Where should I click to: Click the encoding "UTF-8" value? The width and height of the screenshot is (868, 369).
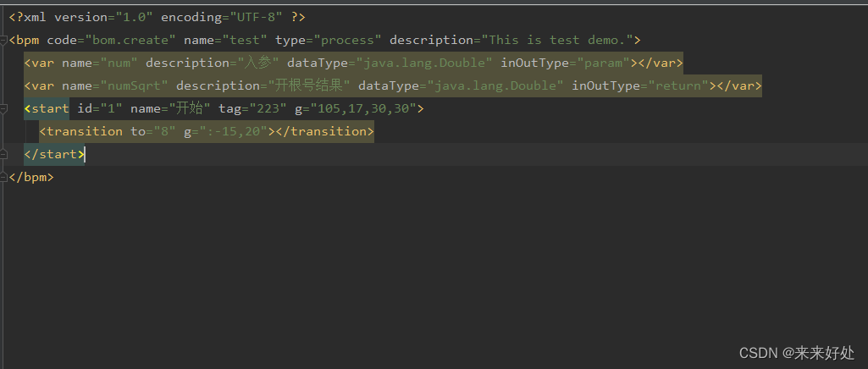click(x=257, y=17)
